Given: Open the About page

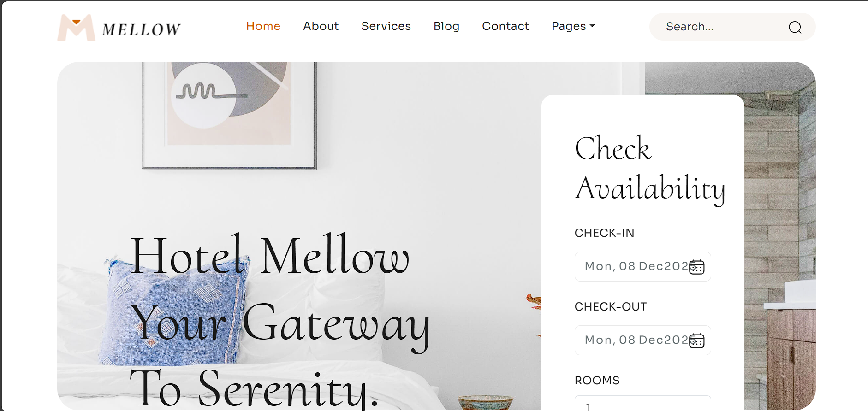Looking at the screenshot, I should click(321, 26).
